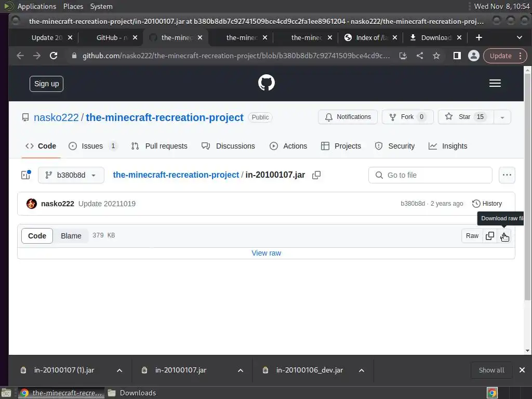532x399 pixels.
Task: Expand options for in-20100107 (1).jar download
Action: (x=119, y=370)
